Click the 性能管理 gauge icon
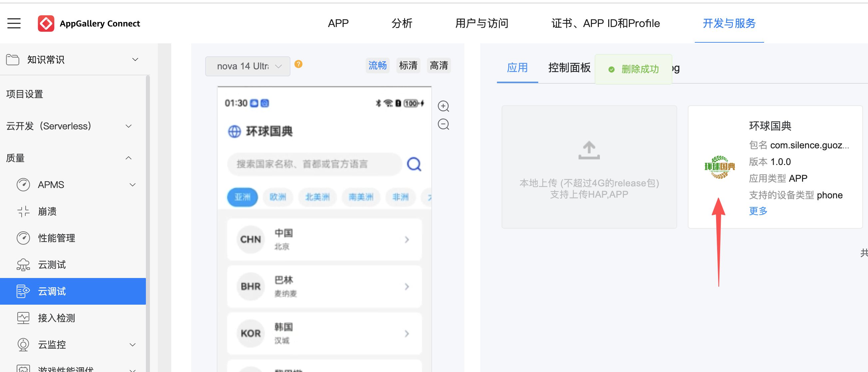 pos(23,238)
